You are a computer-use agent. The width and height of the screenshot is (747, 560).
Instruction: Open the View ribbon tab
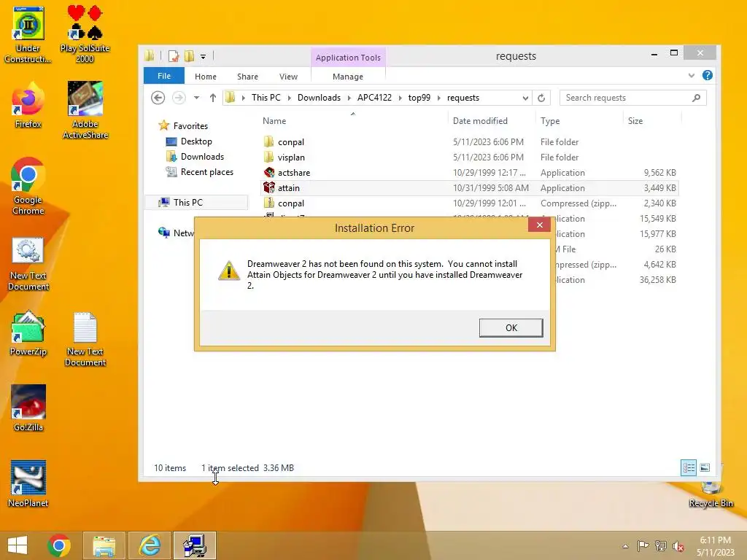[288, 77]
